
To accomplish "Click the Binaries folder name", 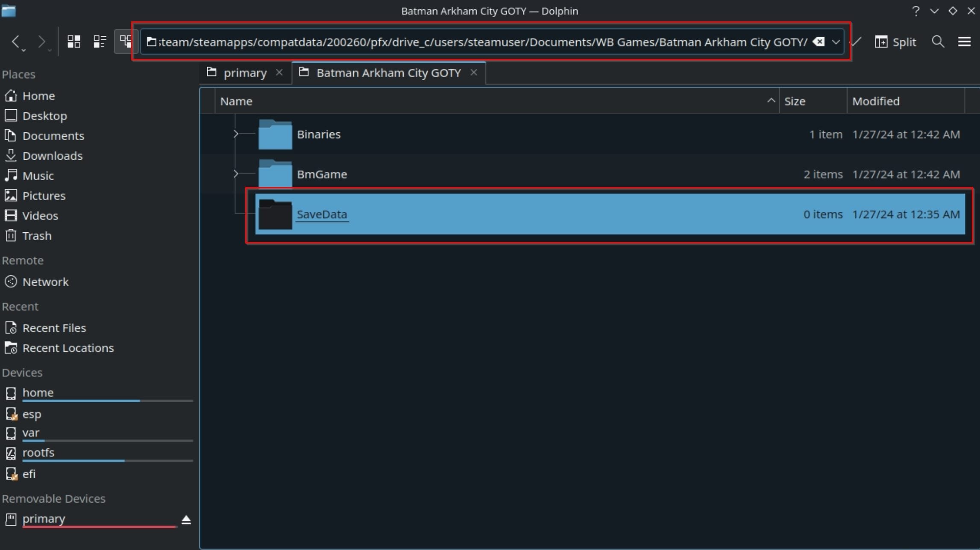I will coord(319,135).
